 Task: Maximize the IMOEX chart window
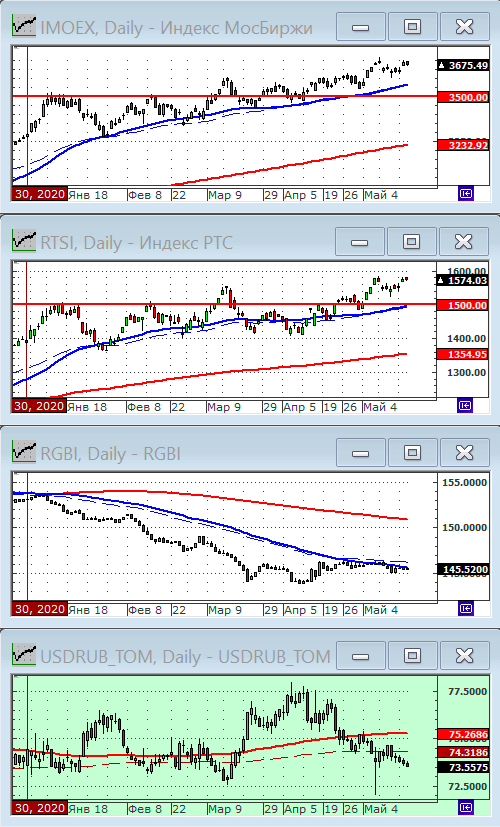[x=412, y=26]
